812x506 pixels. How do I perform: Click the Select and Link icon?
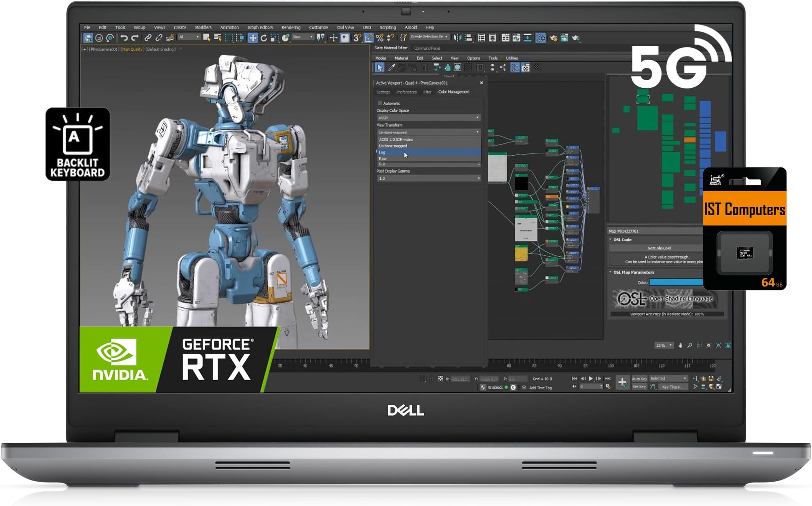tap(148, 38)
